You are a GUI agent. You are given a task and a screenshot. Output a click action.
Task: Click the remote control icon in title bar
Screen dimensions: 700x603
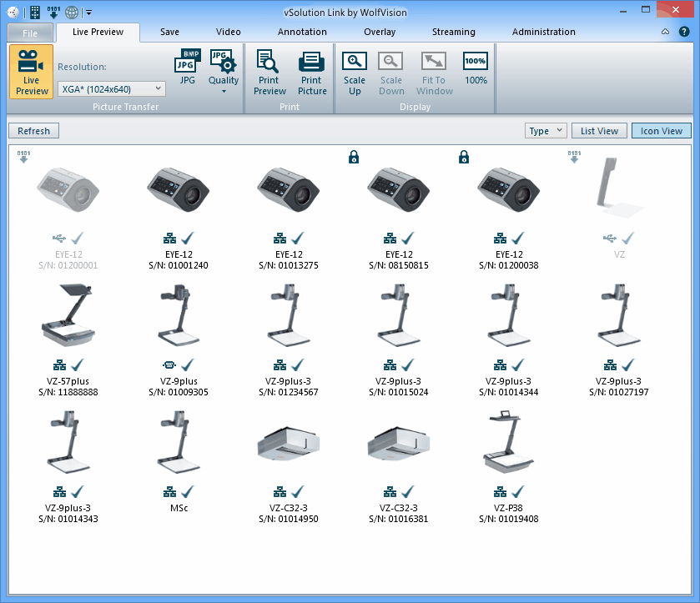pyautogui.click(x=35, y=12)
